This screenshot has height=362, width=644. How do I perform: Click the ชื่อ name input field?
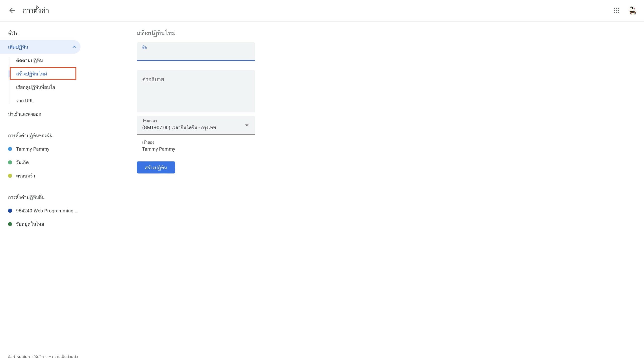pyautogui.click(x=196, y=54)
